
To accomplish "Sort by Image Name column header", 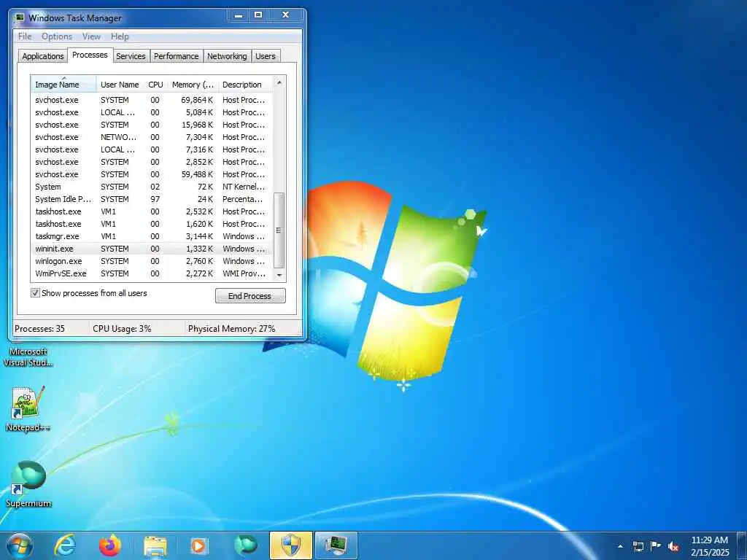I will [63, 85].
